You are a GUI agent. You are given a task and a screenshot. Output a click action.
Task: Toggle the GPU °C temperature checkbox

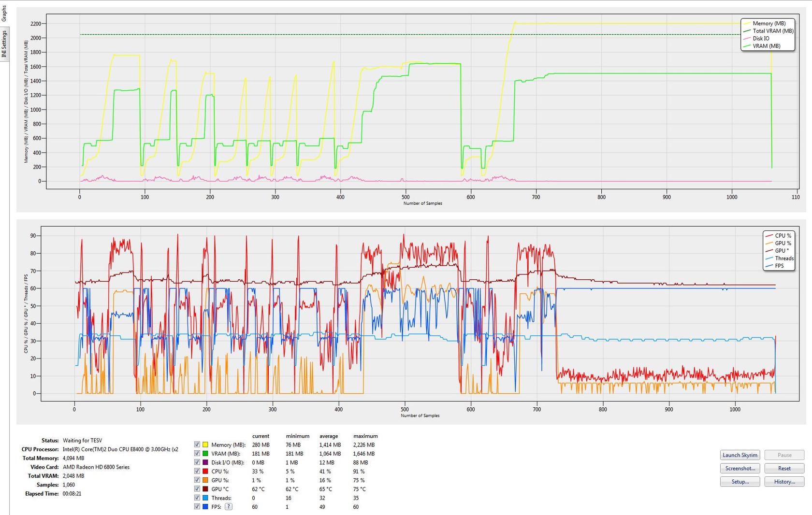[x=197, y=489]
